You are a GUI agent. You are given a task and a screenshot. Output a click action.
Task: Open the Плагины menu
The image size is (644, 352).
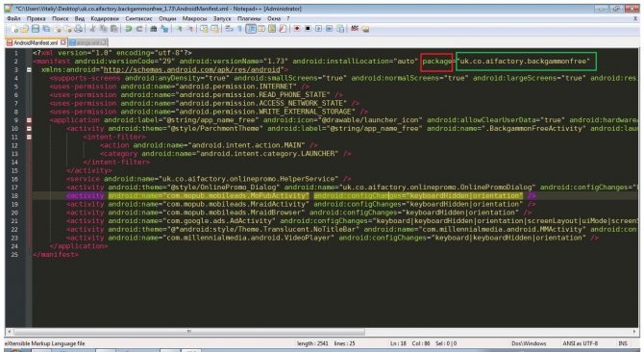[249, 18]
